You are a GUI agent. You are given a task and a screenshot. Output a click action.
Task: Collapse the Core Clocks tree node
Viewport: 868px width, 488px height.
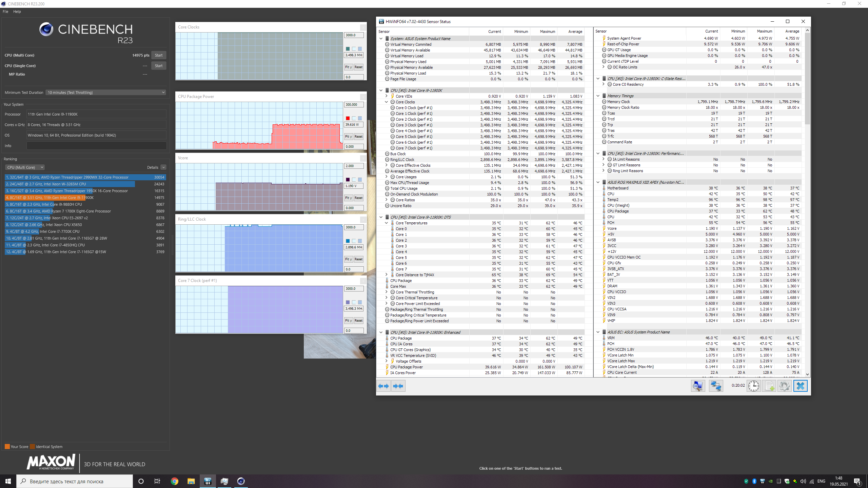pyautogui.click(x=386, y=102)
